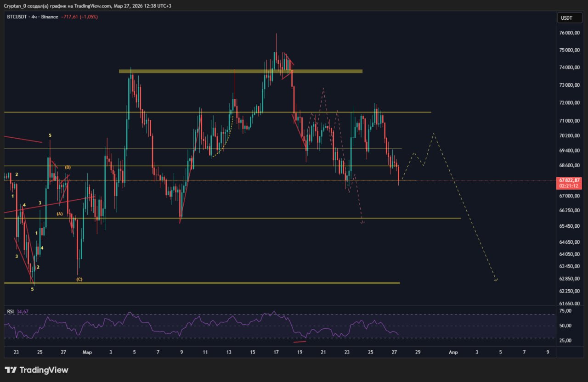Click the Мар label on the time axis
The height and width of the screenshot is (382, 588).
click(x=87, y=353)
